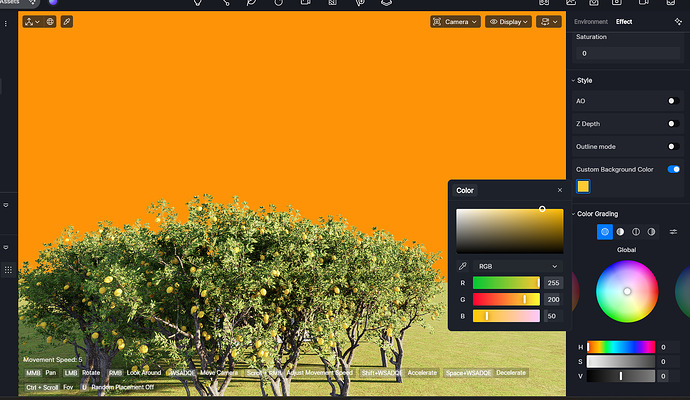
Task: Toggle the AO switch
Action: point(673,101)
